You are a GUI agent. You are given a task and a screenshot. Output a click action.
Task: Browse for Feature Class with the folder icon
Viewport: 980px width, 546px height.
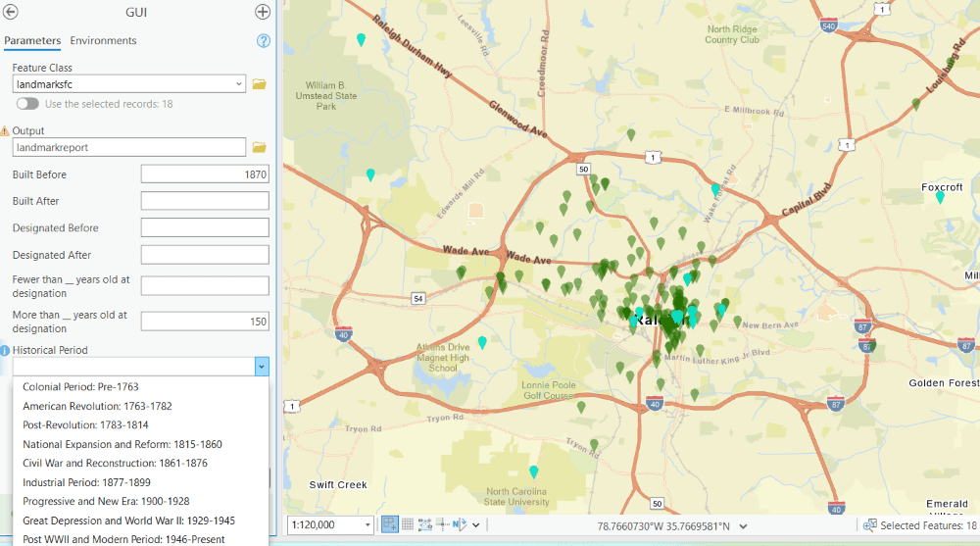260,84
